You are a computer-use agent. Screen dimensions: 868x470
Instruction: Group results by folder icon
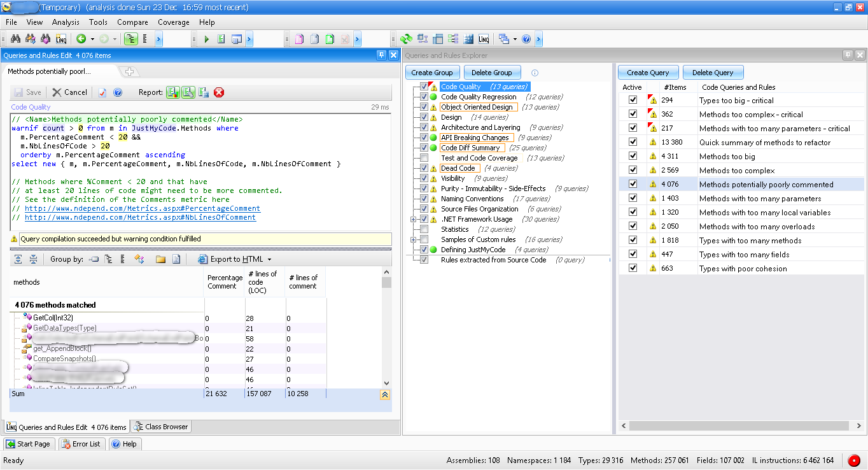[160, 259]
